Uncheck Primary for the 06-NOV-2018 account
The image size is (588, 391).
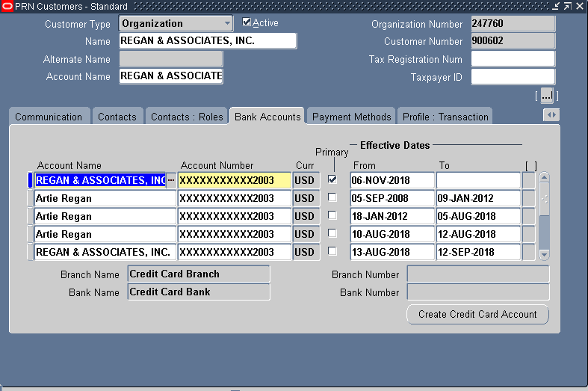(332, 179)
